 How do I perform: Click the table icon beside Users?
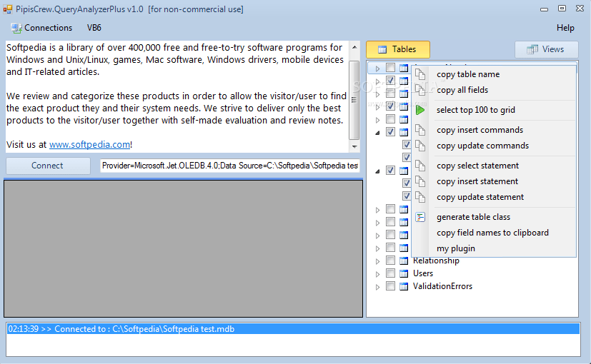pyautogui.click(x=404, y=273)
